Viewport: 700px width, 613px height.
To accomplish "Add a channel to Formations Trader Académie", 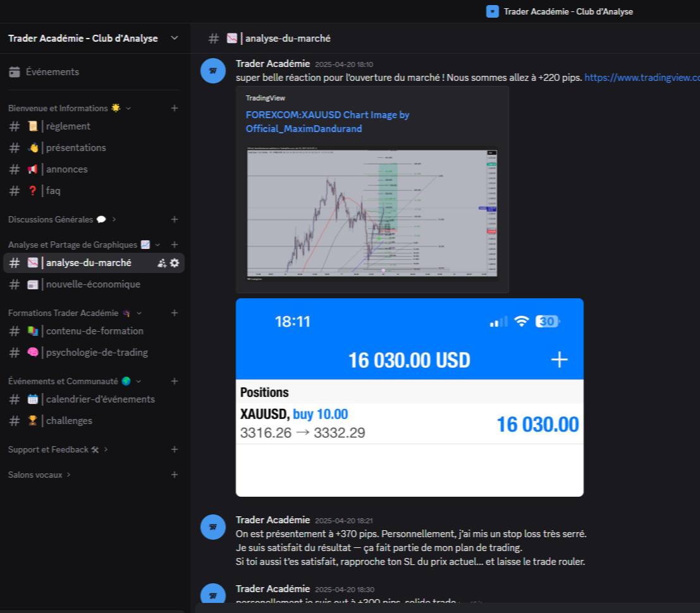I will point(175,313).
